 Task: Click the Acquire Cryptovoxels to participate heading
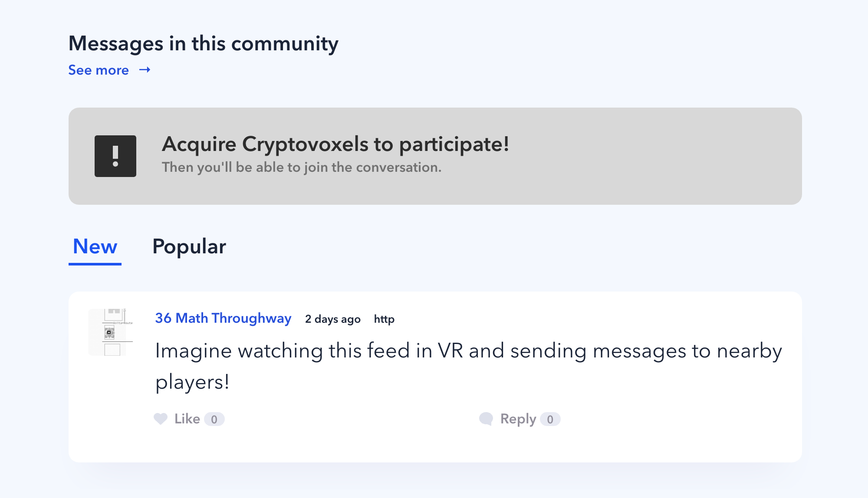click(335, 144)
